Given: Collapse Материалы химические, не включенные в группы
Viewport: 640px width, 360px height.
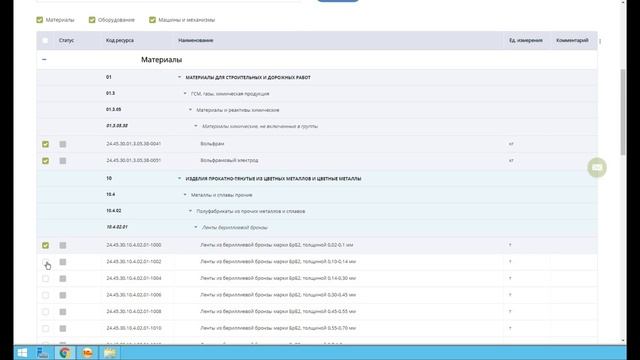Looking at the screenshot, I should (196, 126).
